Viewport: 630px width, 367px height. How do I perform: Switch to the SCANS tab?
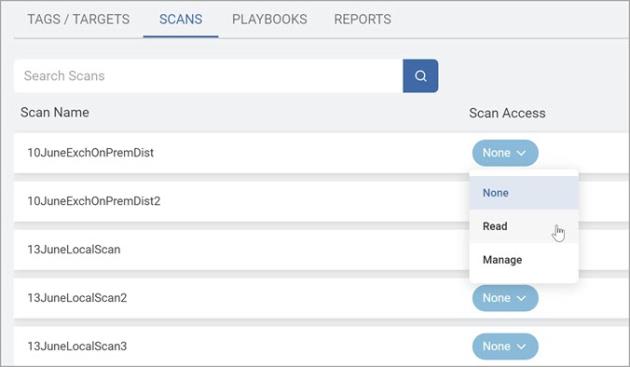click(x=181, y=19)
